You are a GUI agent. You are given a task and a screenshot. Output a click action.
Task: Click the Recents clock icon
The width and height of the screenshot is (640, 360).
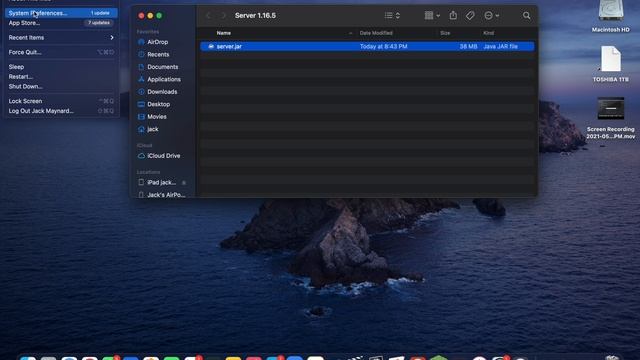[x=141, y=54]
